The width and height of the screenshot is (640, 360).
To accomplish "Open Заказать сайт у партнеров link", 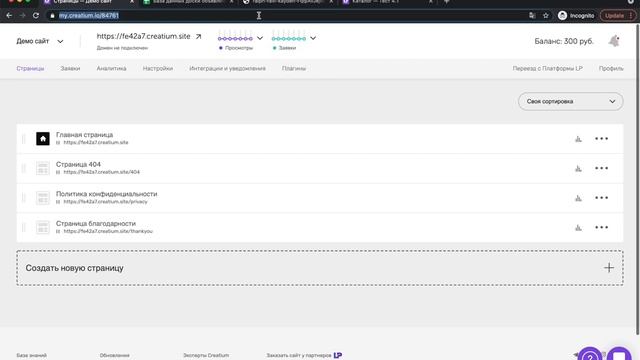I will click(299, 356).
